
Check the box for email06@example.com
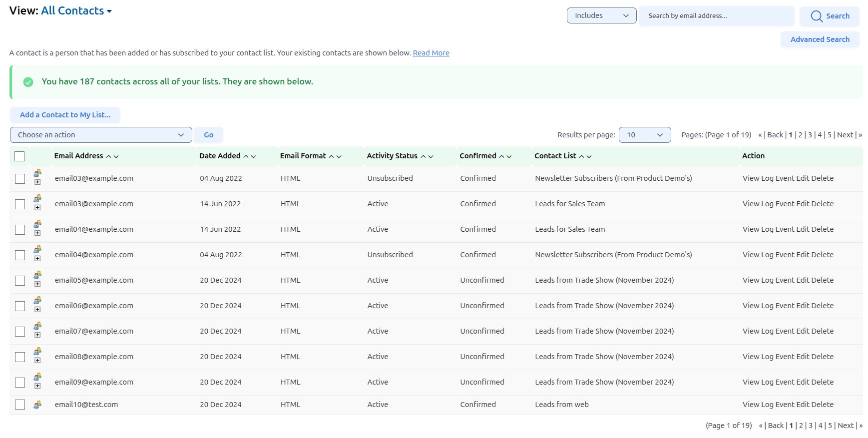coord(20,306)
